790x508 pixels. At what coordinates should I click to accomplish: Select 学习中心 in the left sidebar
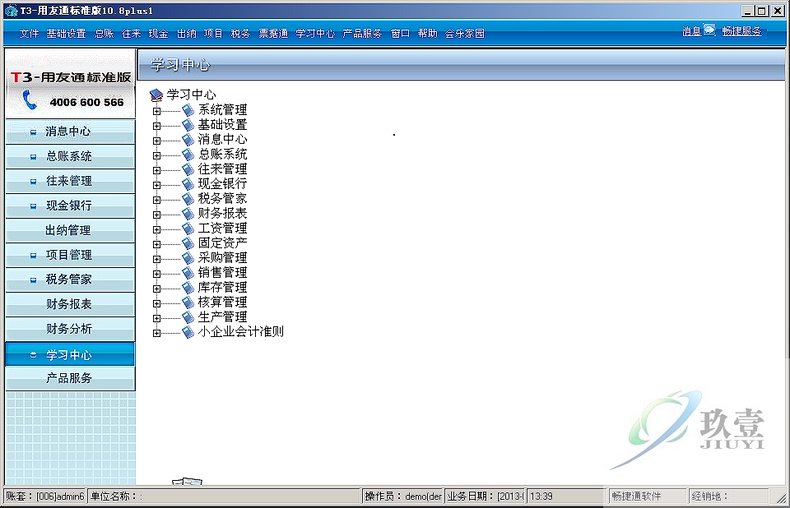[x=70, y=354]
